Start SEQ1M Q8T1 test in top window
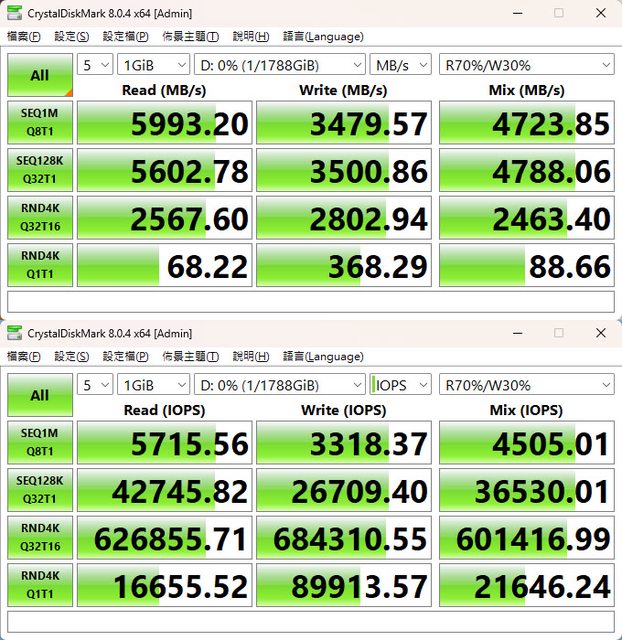The width and height of the screenshot is (622, 640). pyautogui.click(x=39, y=124)
